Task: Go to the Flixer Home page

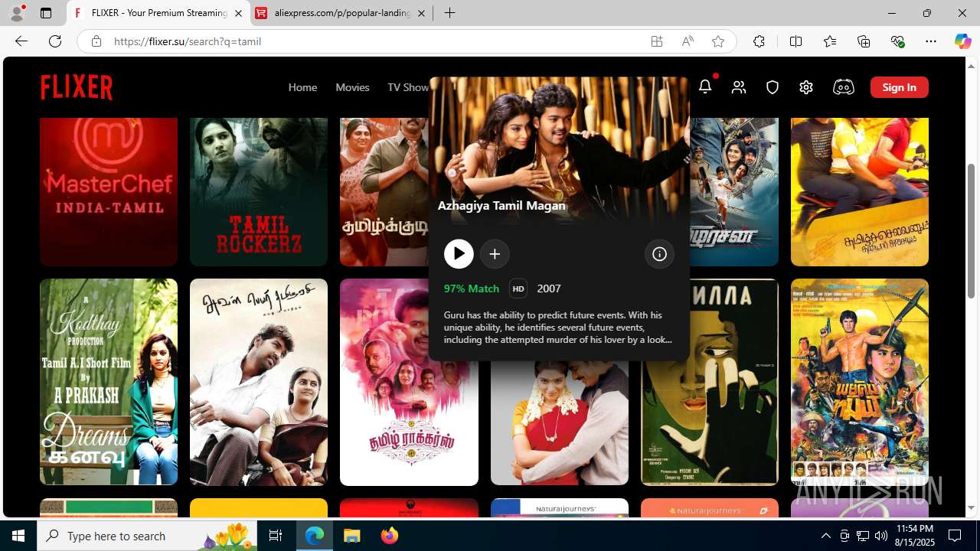Action: 302,87
